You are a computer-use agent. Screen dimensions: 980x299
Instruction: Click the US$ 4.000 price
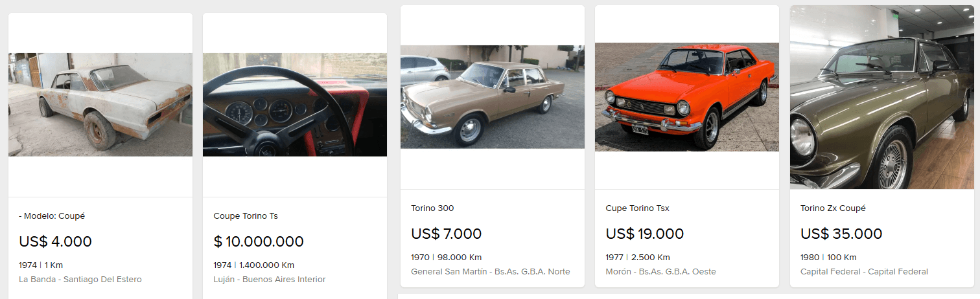56,241
